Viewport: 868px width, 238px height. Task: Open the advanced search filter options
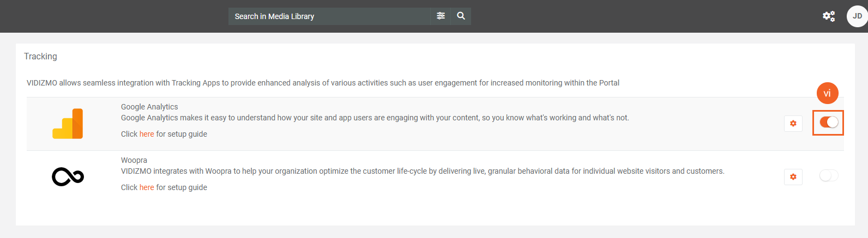(441, 16)
